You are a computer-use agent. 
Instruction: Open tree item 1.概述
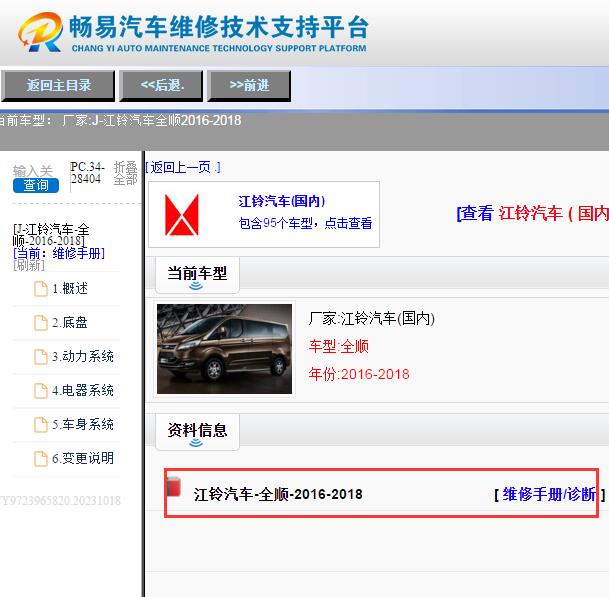pos(70,289)
